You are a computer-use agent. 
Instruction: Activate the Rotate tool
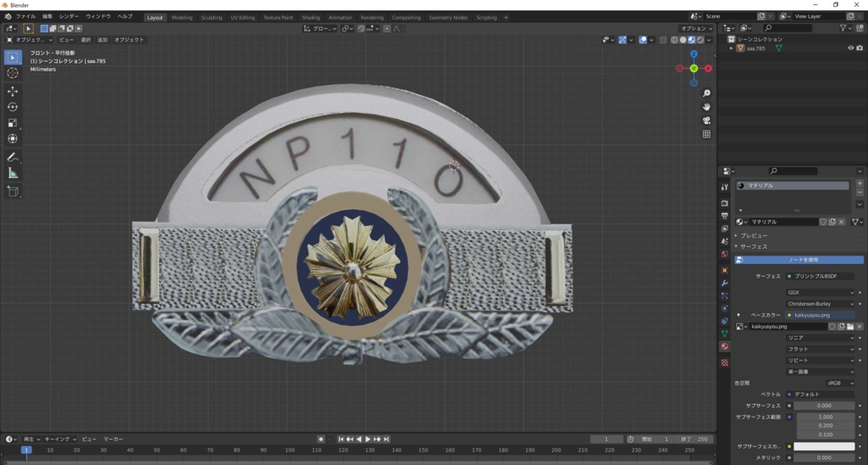[x=13, y=107]
